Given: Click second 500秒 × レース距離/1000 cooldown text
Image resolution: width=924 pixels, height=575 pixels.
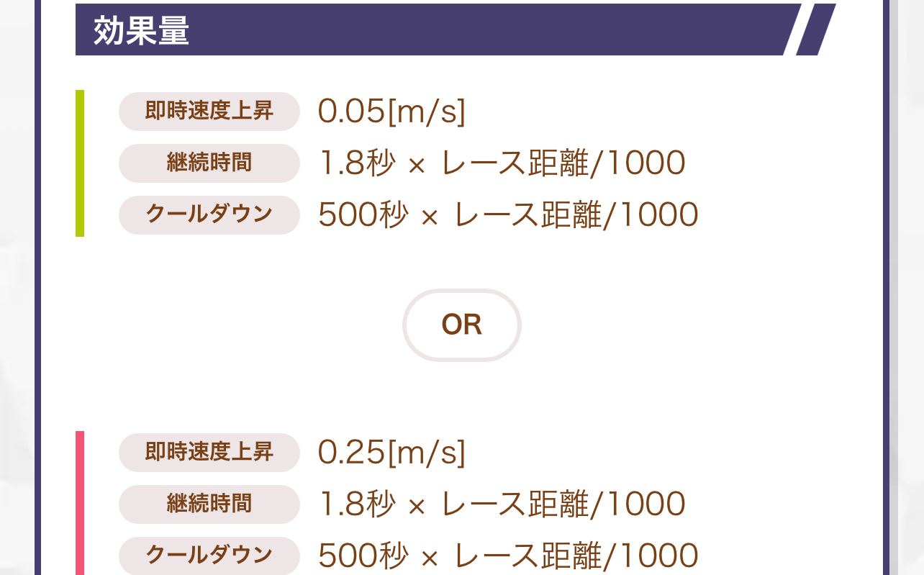Looking at the screenshot, I should (x=508, y=556).
